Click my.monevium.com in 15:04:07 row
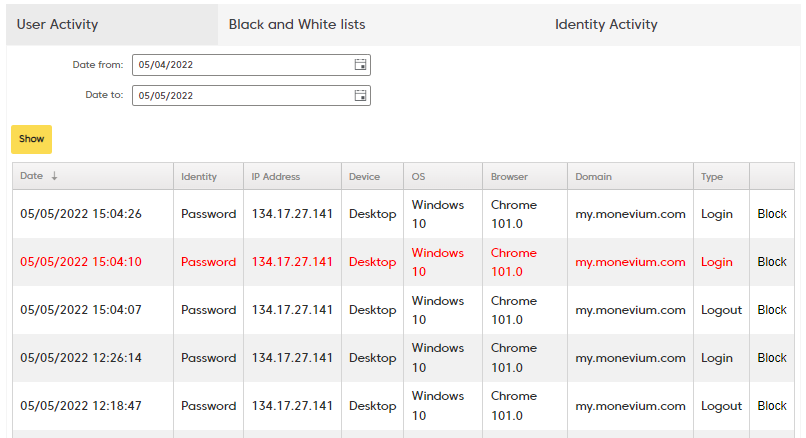This screenshot has height=438, width=806. point(630,310)
